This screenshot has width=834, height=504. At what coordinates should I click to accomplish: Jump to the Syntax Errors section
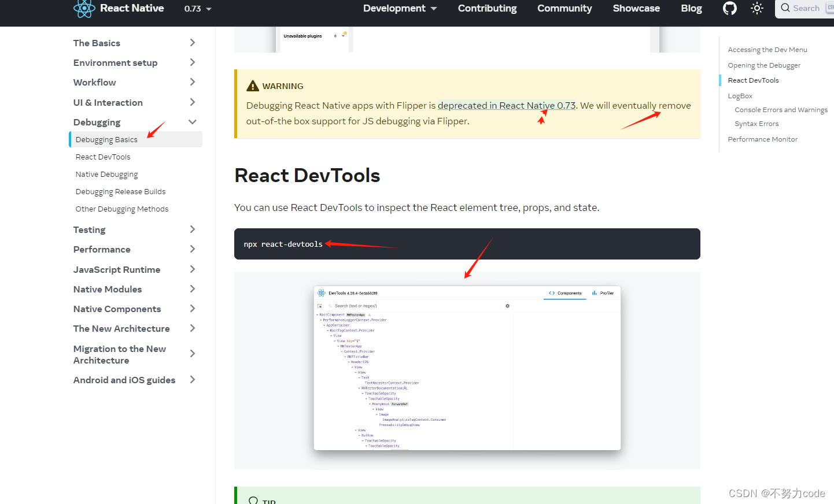[x=756, y=124]
